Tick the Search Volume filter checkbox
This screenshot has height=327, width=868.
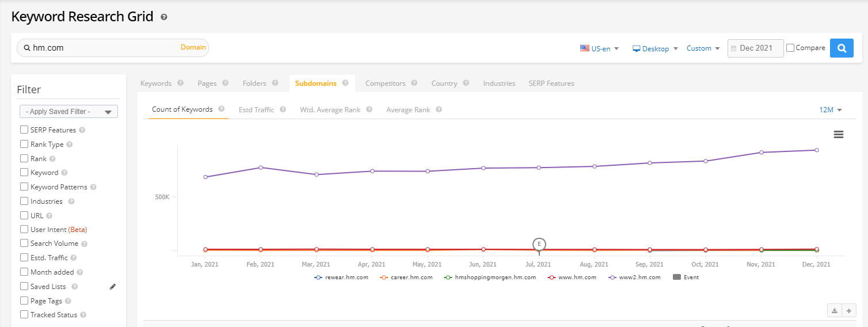24,244
